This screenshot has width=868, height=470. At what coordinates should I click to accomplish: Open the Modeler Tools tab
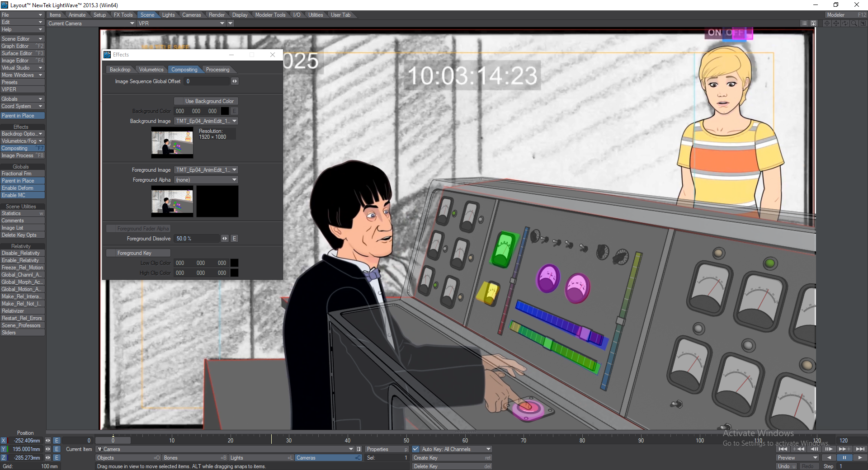(x=270, y=15)
